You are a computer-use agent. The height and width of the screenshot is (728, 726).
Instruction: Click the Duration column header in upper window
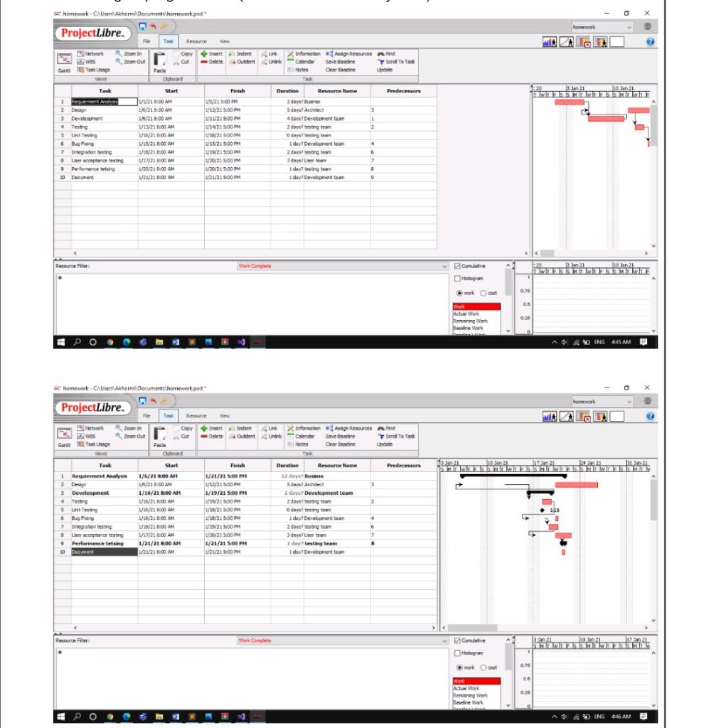tap(287, 91)
